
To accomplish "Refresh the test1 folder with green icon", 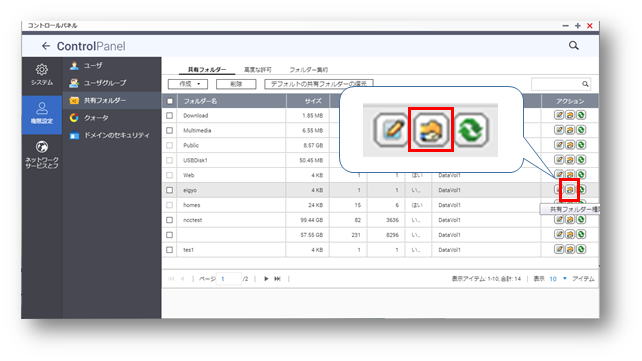I will click(x=581, y=249).
